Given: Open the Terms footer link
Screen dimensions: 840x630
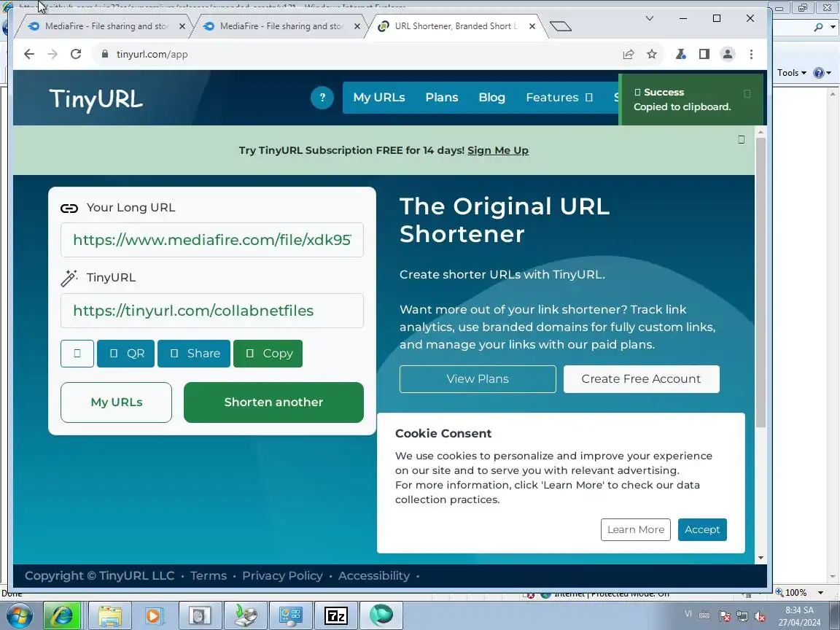Looking at the screenshot, I should tap(209, 576).
